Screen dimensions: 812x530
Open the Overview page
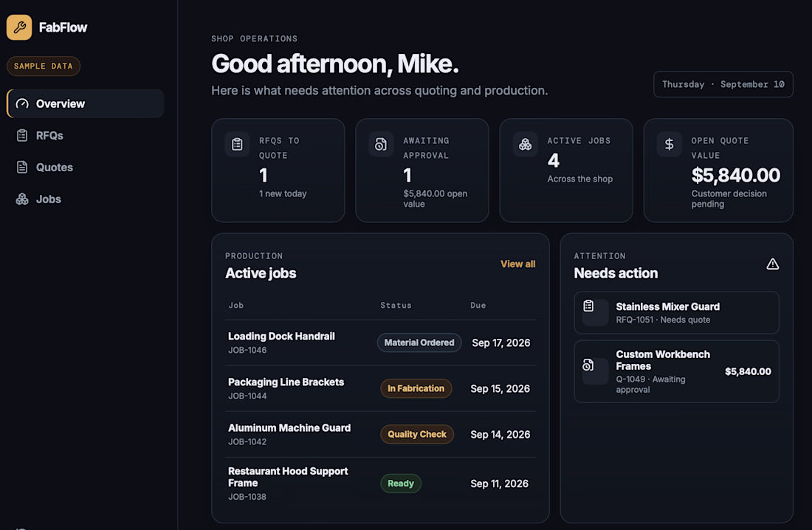[86, 103]
